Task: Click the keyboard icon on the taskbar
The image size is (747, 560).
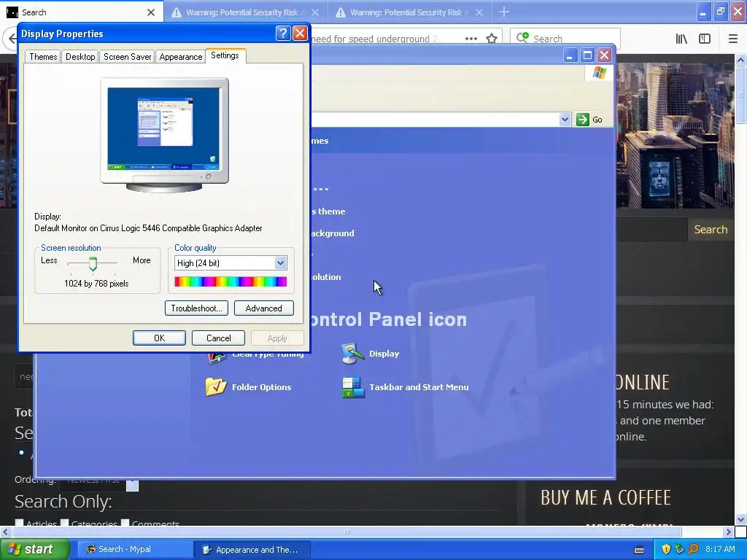Action: (639, 550)
